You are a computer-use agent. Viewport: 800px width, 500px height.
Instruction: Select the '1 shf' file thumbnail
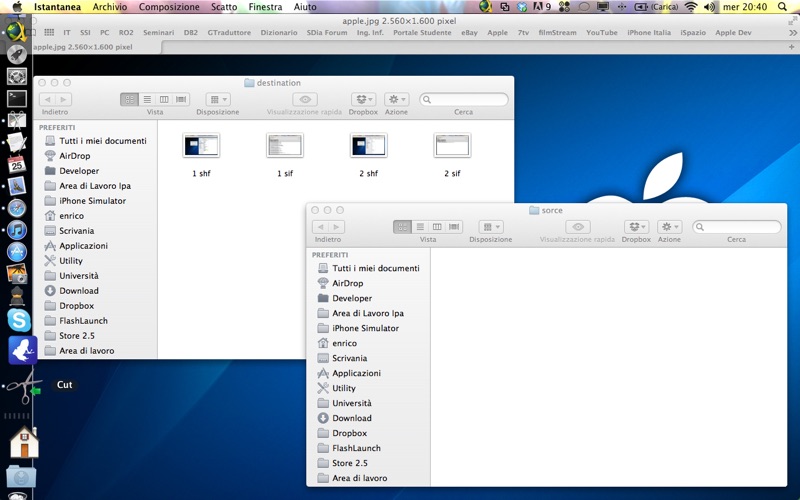coord(201,146)
